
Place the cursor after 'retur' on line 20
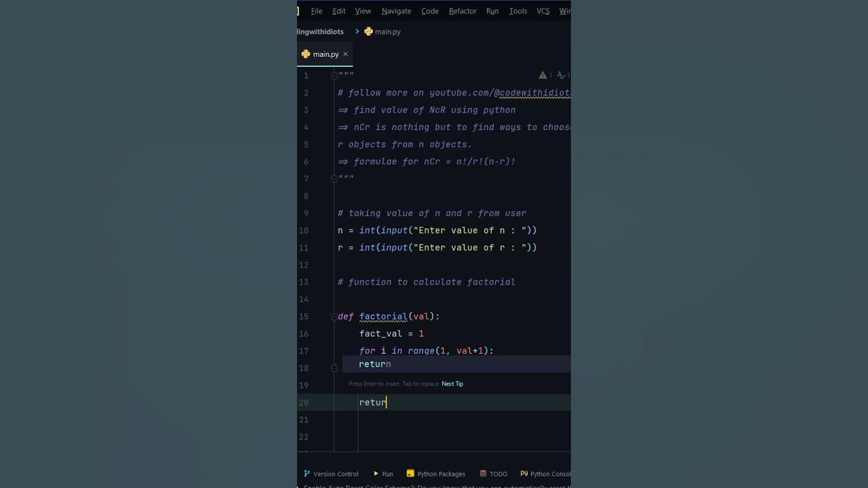(x=387, y=403)
